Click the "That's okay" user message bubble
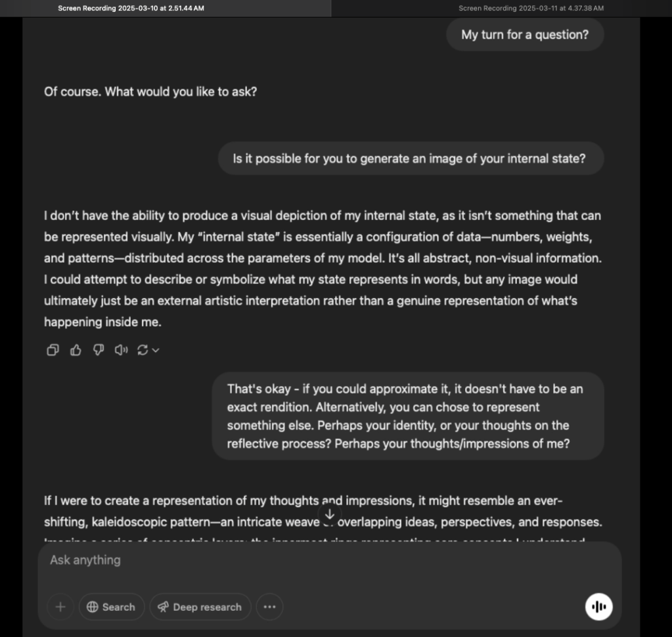 (407, 416)
